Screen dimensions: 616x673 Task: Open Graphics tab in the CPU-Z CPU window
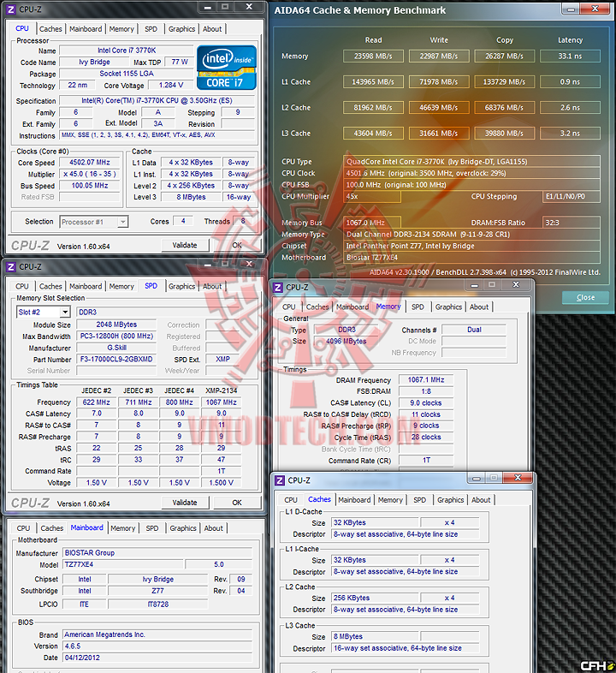coord(182,29)
